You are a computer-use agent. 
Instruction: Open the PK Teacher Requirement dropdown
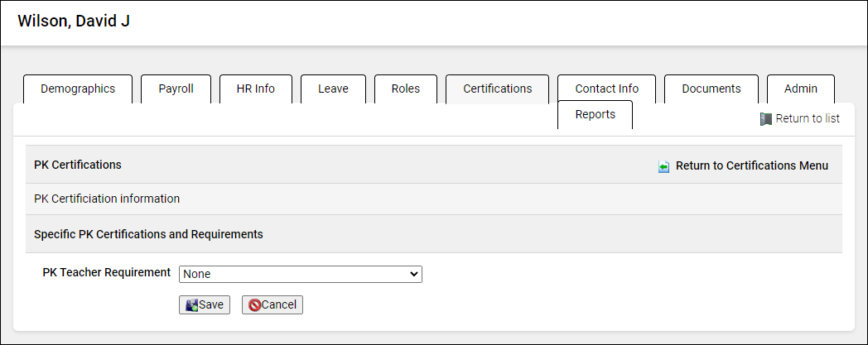pyautogui.click(x=300, y=274)
